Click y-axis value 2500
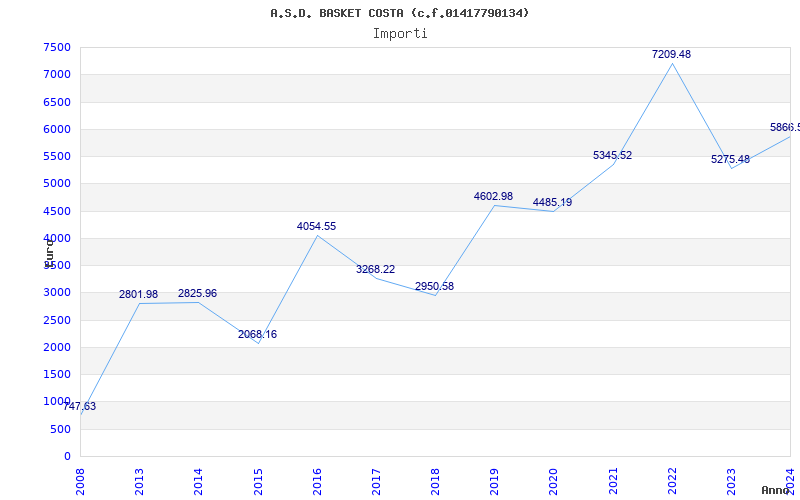This screenshot has width=800, height=500. coord(57,320)
